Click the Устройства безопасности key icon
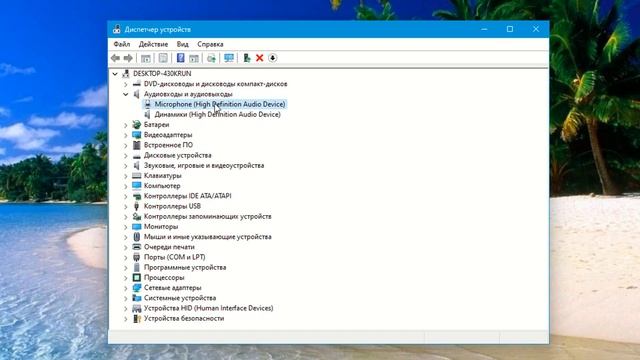Viewport: 640px width, 360px height. tap(137, 318)
